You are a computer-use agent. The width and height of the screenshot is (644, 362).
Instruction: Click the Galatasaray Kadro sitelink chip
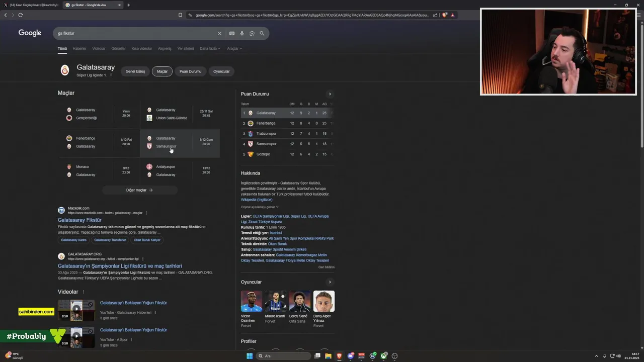pyautogui.click(x=74, y=240)
